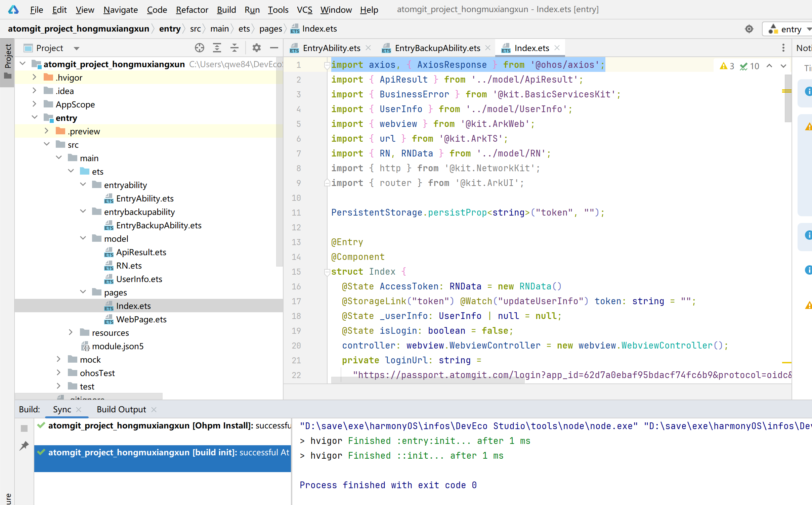Open the Project panel settings gear
Viewport: 812px width, 505px height.
pyautogui.click(x=257, y=48)
